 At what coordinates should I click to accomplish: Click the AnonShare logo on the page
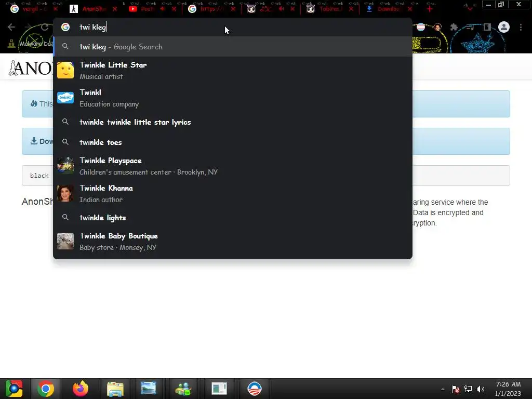point(31,68)
